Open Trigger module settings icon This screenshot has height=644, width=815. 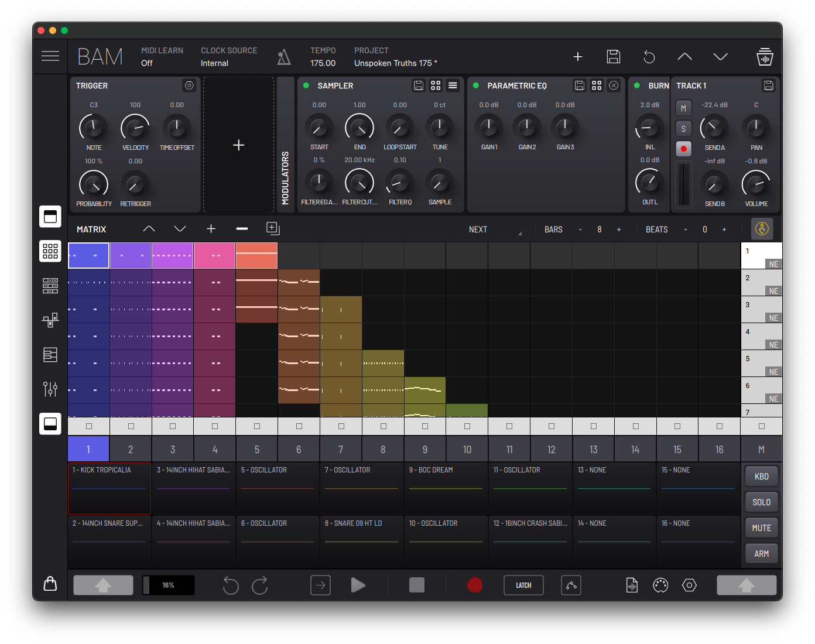(x=189, y=85)
